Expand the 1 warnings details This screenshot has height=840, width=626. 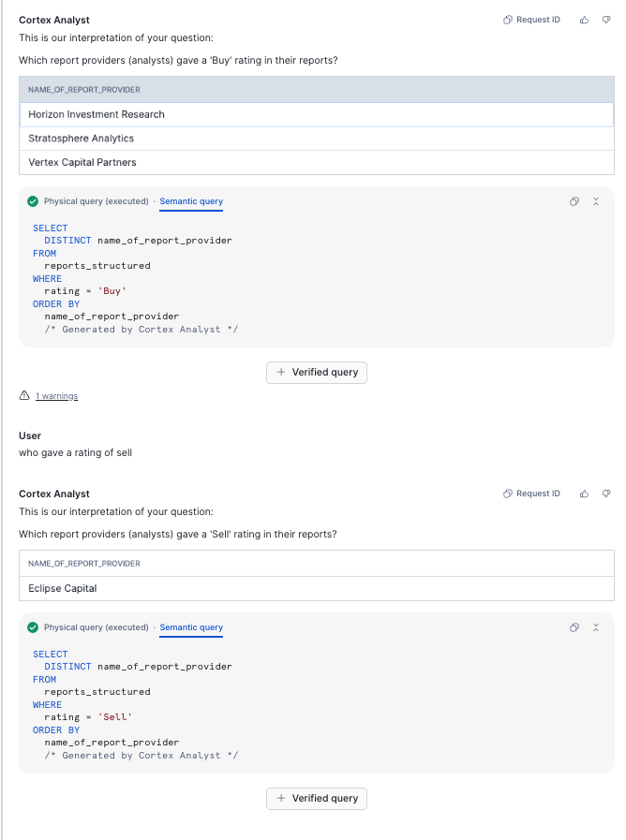(56, 396)
